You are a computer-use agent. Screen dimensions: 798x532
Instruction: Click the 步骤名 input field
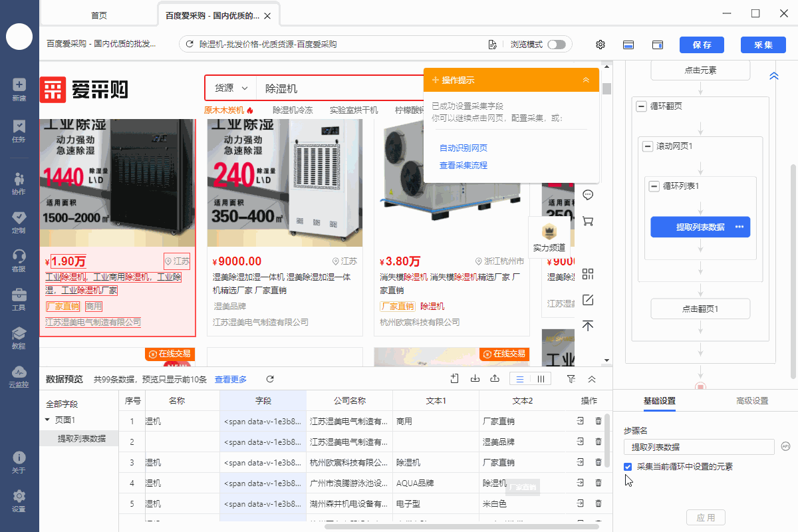point(699,447)
